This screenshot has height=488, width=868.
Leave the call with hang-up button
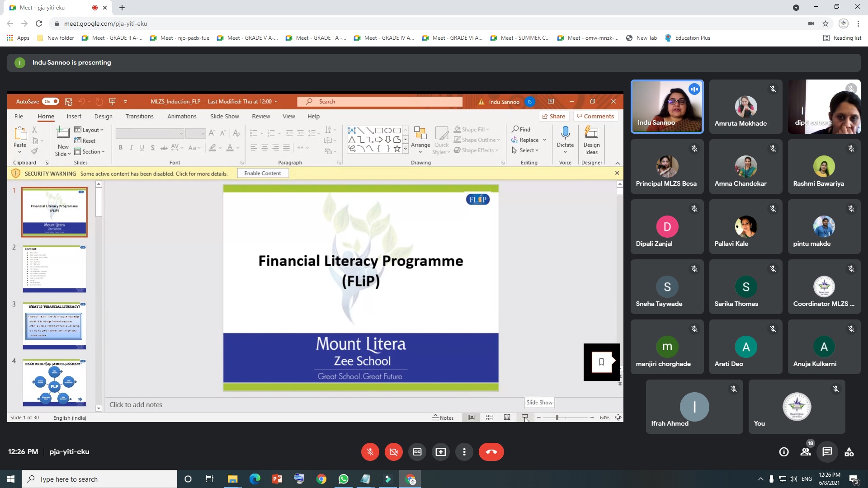pyautogui.click(x=491, y=452)
